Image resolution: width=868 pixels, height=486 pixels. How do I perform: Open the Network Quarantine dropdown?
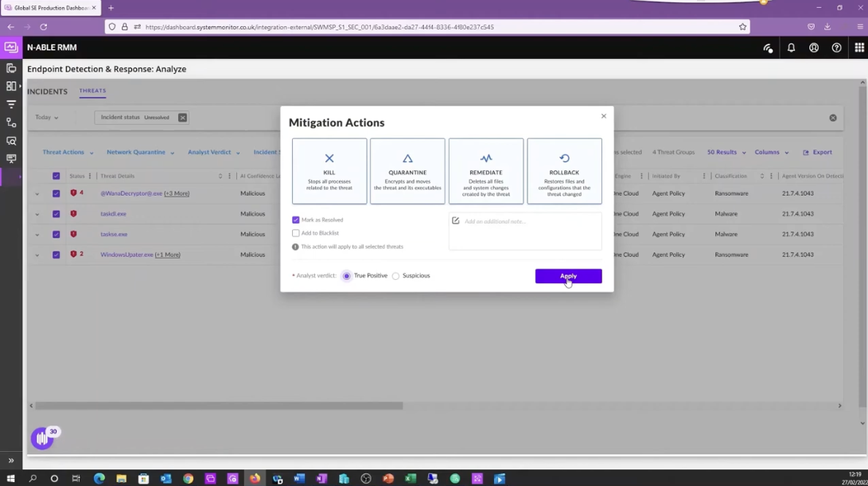click(x=141, y=152)
